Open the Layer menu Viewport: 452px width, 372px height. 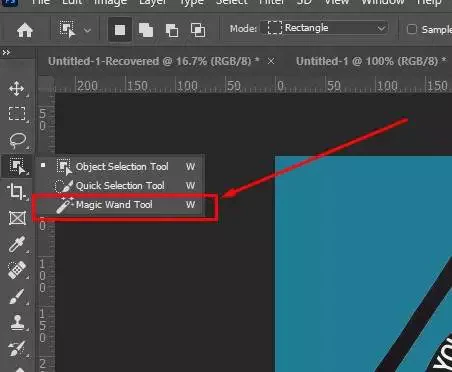click(x=153, y=2)
